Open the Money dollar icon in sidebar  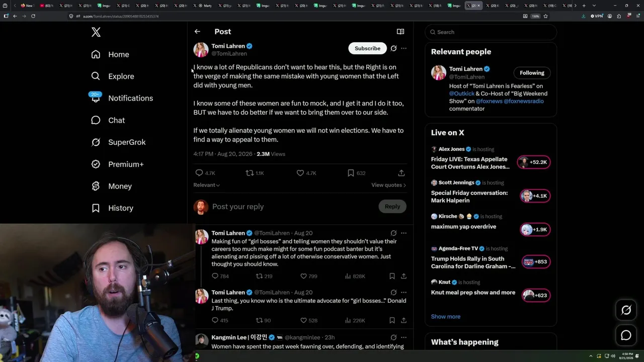pos(96,186)
